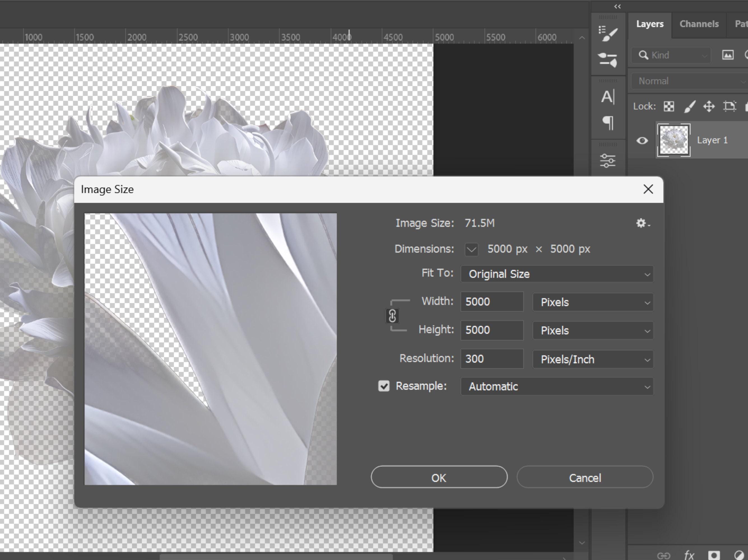
Task: Collapse panels with the double-arrow icon
Action: coord(617,6)
